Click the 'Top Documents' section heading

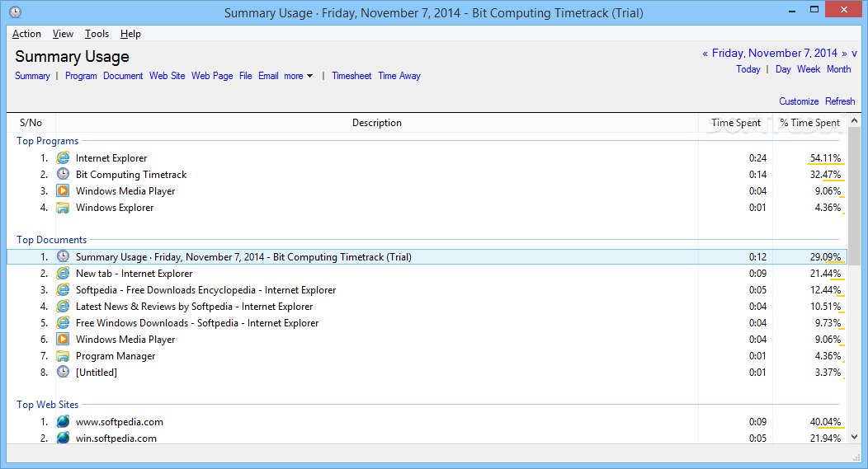pos(51,240)
